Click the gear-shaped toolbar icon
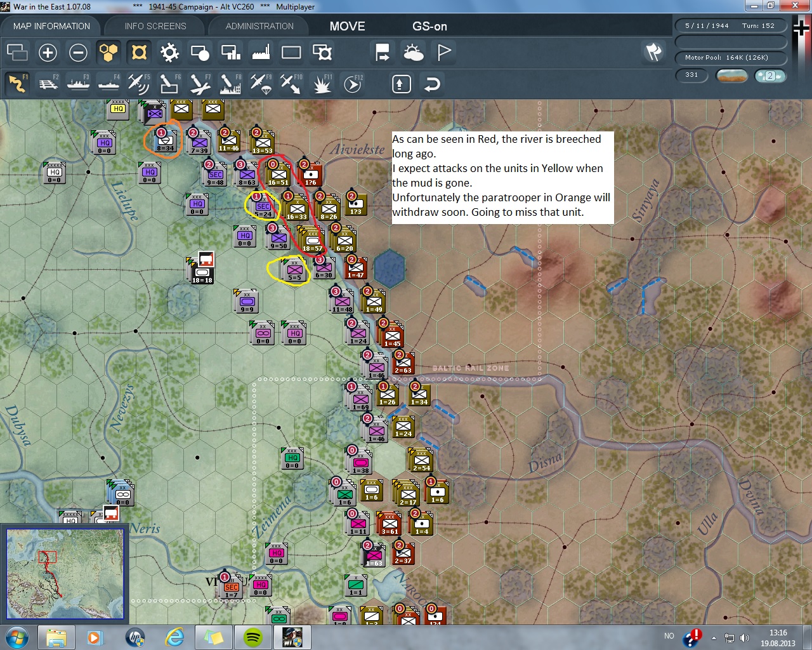 pyautogui.click(x=169, y=52)
